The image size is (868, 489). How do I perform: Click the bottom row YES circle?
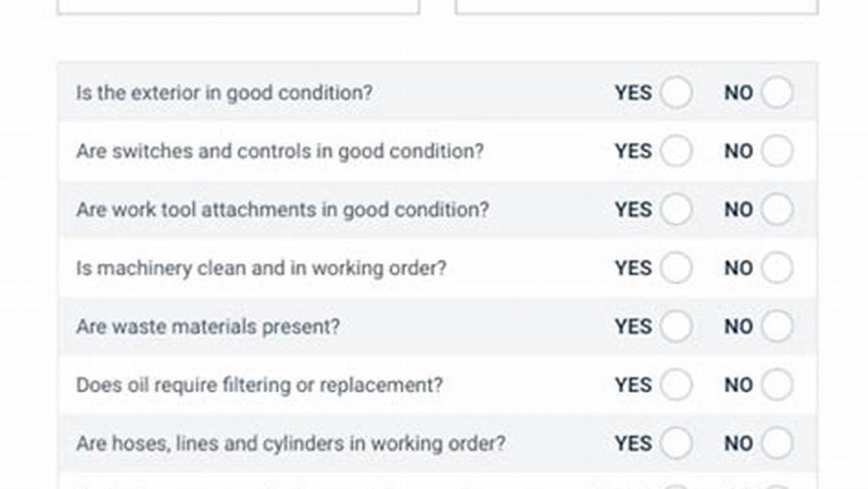[x=677, y=485]
